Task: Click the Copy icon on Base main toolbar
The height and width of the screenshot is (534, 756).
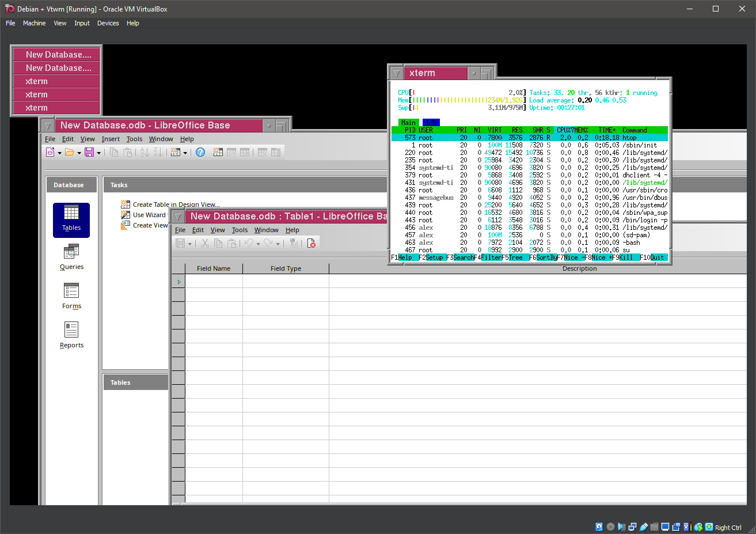Action: coord(115,152)
